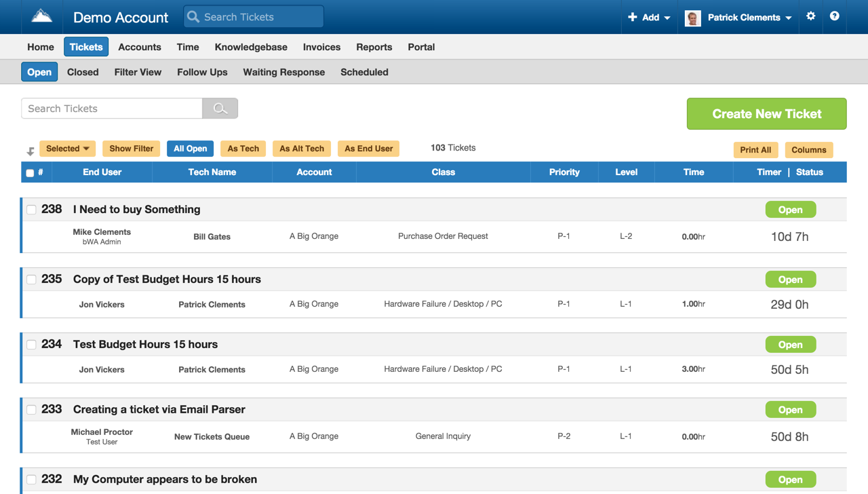
Task: Open the Add dropdown menu arrow
Action: click(x=667, y=18)
